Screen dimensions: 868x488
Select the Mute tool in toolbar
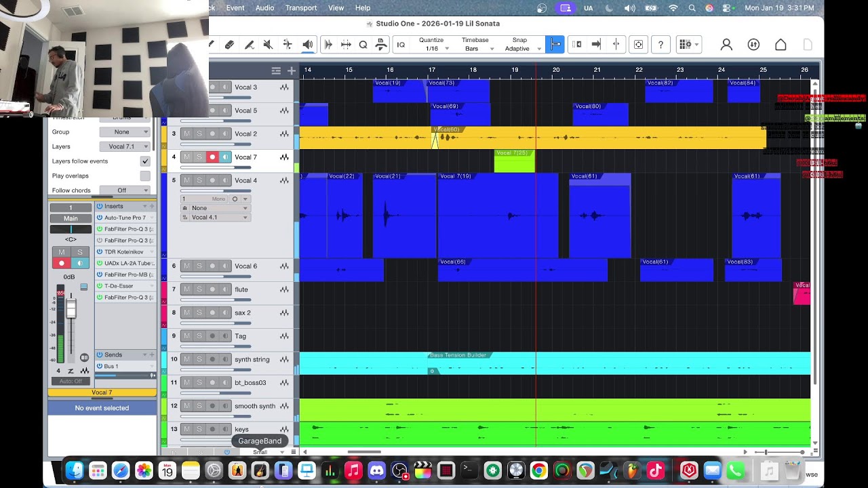[x=268, y=45]
